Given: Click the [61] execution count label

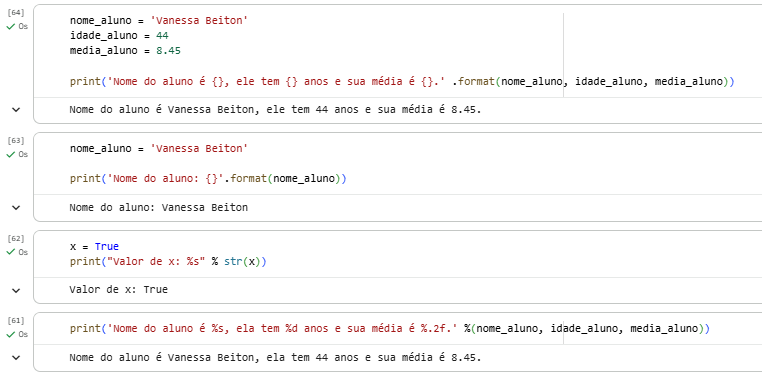Looking at the screenshot, I should click(16, 321).
